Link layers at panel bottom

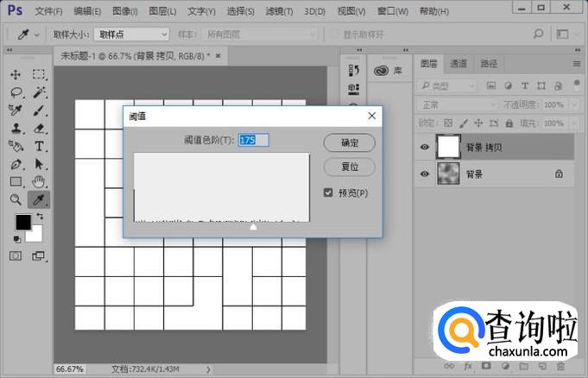click(x=449, y=366)
